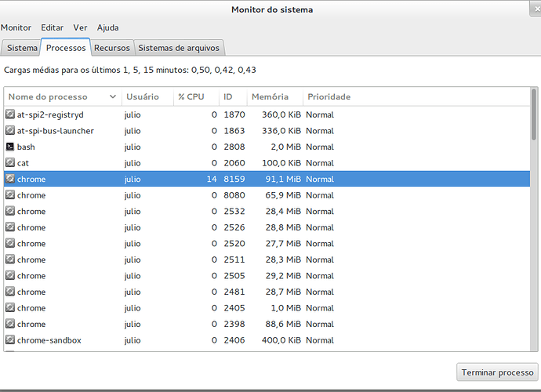Click memory value 65,9 MiB

coord(283,195)
